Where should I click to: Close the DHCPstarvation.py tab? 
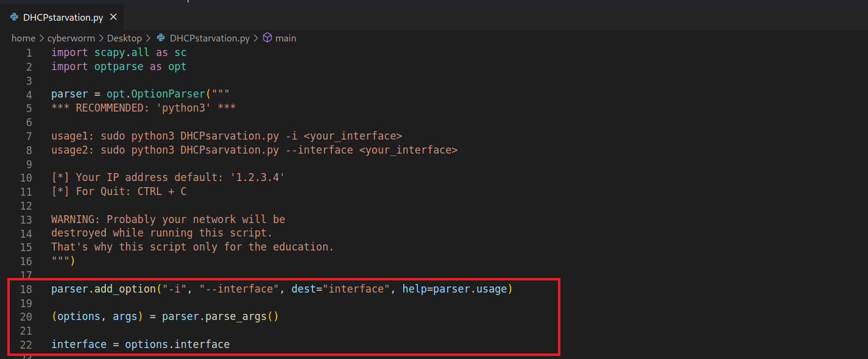coord(113,17)
